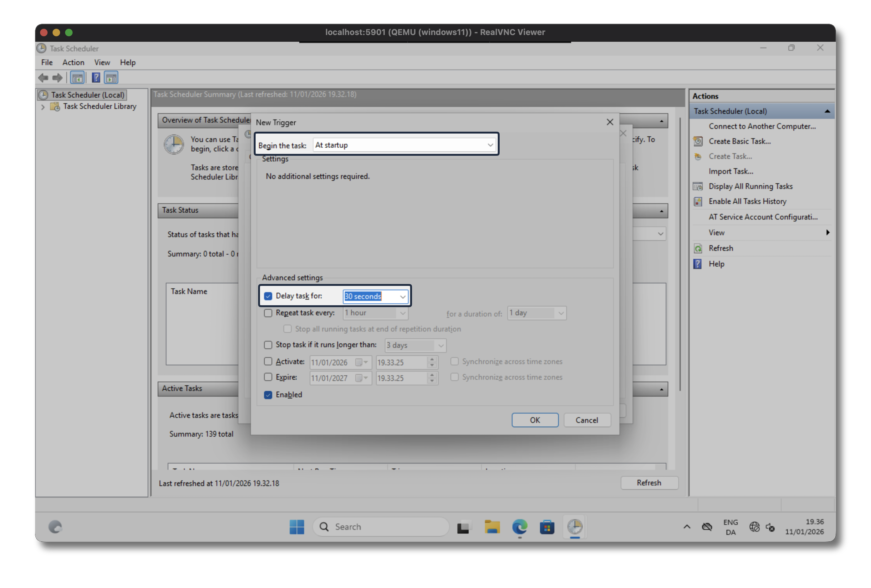Click green Refresh icon in Actions pane
Viewport: 871px width, 588px height.
[698, 248]
